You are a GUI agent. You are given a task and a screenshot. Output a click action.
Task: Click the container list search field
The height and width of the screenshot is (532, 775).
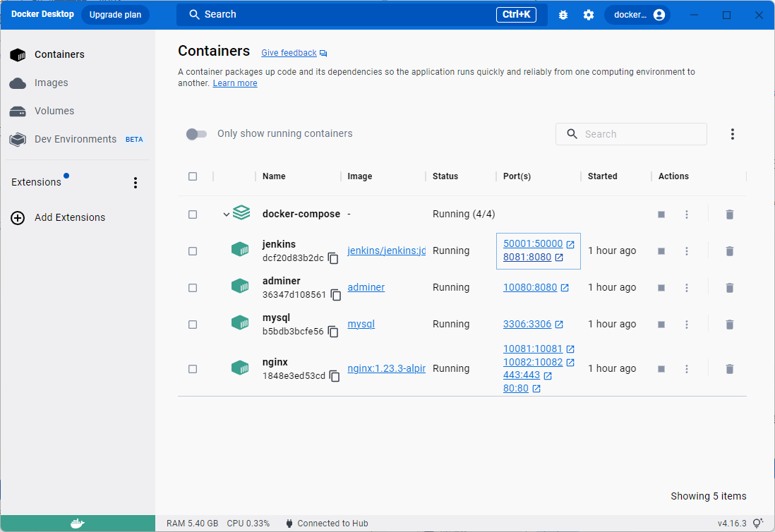tap(631, 133)
